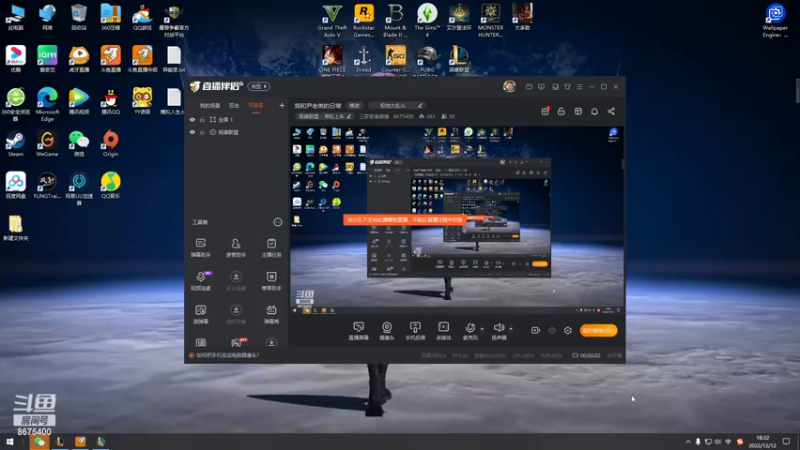The width and height of the screenshot is (800, 450).
Task: Collapse the 工具箱 toolbox with circle button
Action: [x=278, y=222]
